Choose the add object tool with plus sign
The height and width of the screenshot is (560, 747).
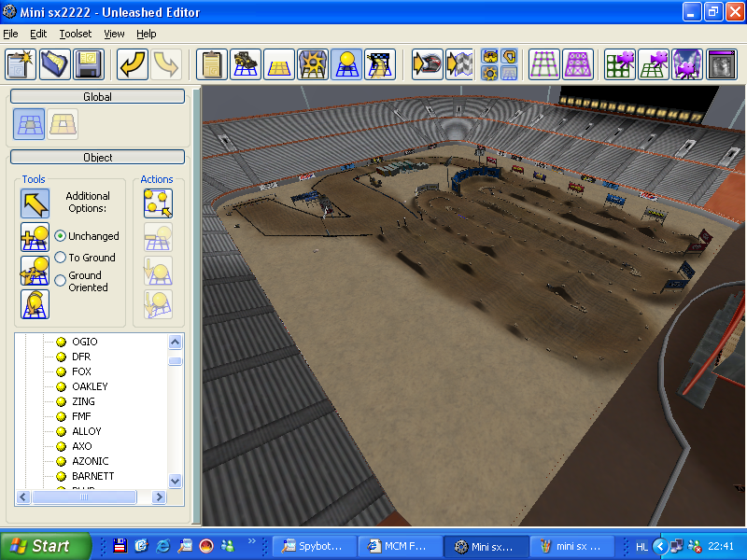coord(35,237)
